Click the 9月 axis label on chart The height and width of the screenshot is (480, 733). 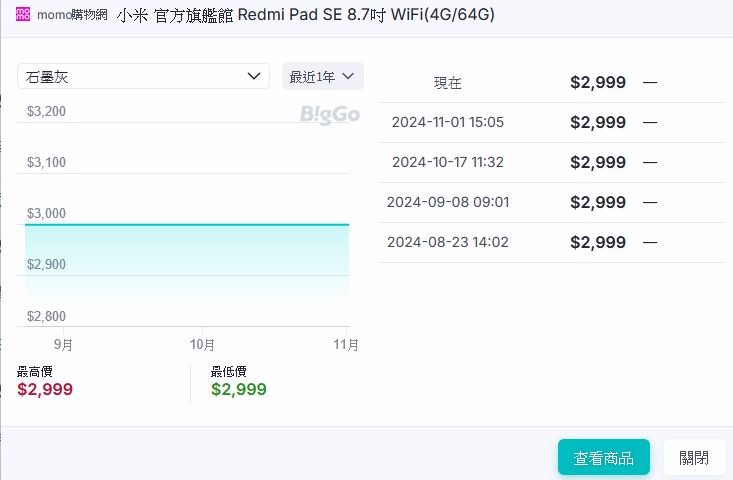tap(63, 345)
